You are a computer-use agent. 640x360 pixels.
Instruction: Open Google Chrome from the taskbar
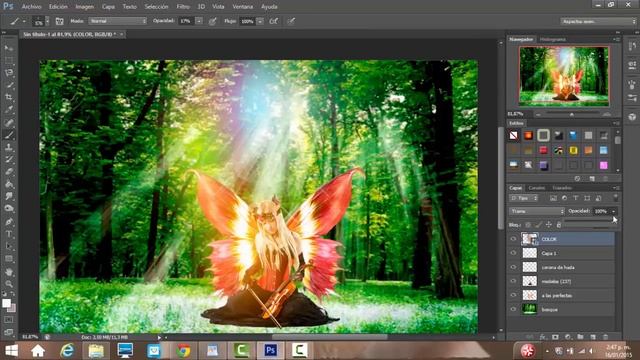(x=183, y=351)
